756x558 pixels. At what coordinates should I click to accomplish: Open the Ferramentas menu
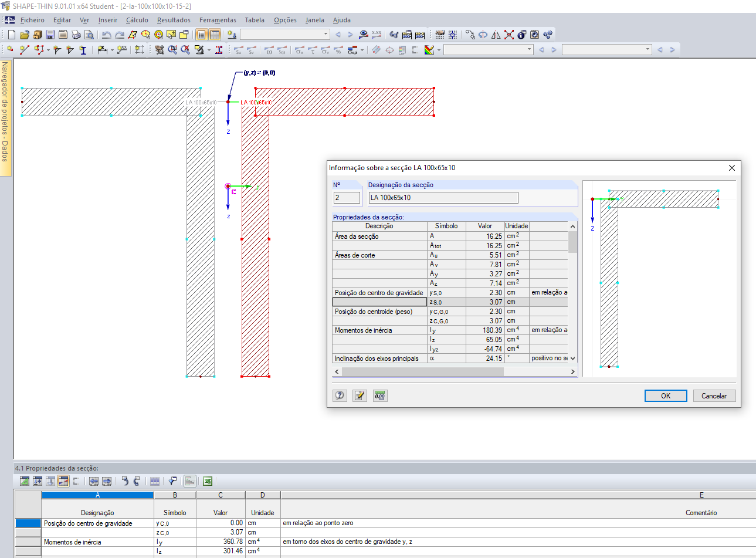tap(218, 20)
